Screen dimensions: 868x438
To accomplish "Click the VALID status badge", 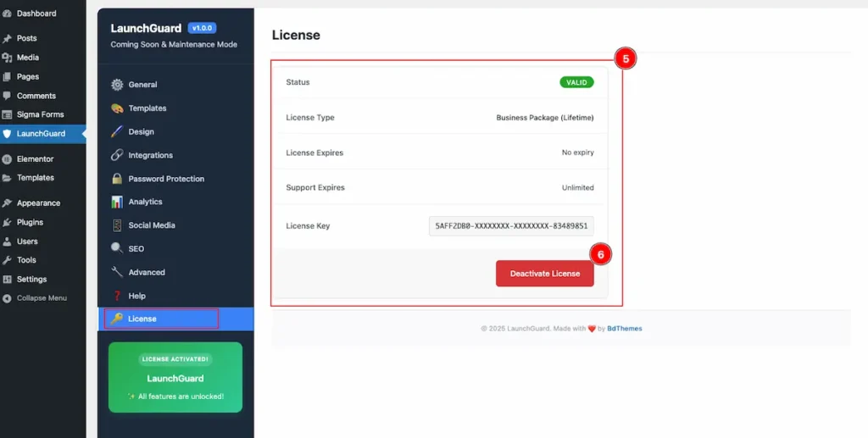I will click(576, 82).
